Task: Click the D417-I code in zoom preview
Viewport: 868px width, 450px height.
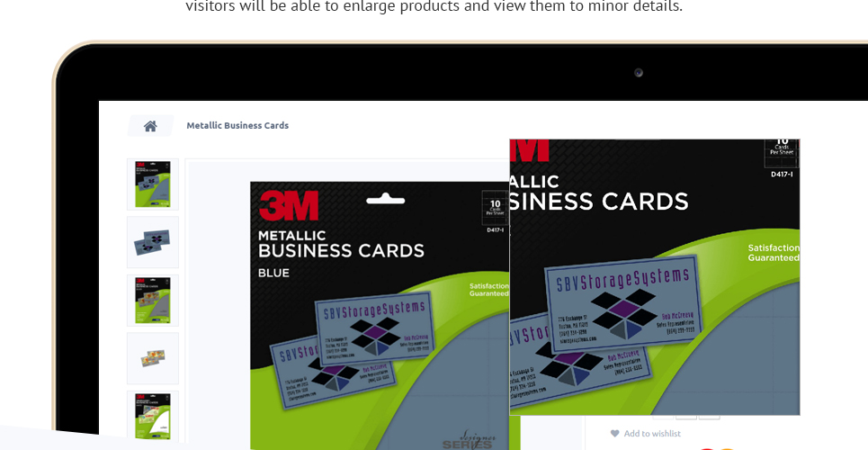Action: [782, 174]
